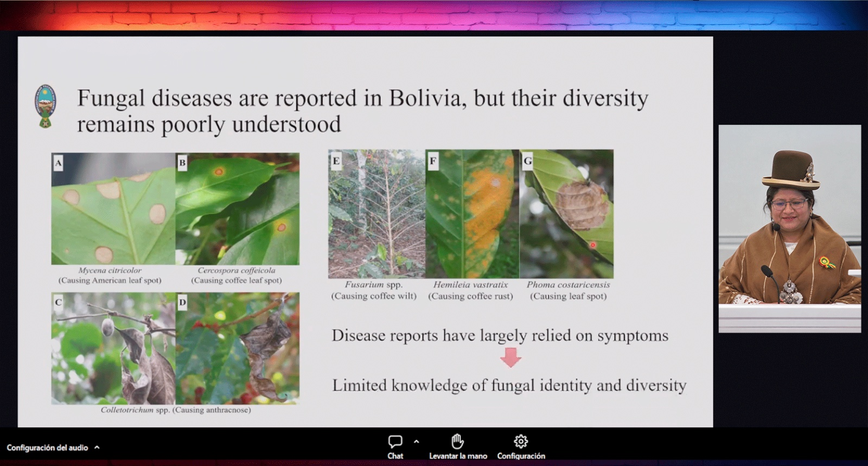The height and width of the screenshot is (466, 868).
Task: Click "Limited knowledge of fungal identity and diversity"
Action: [509, 386]
